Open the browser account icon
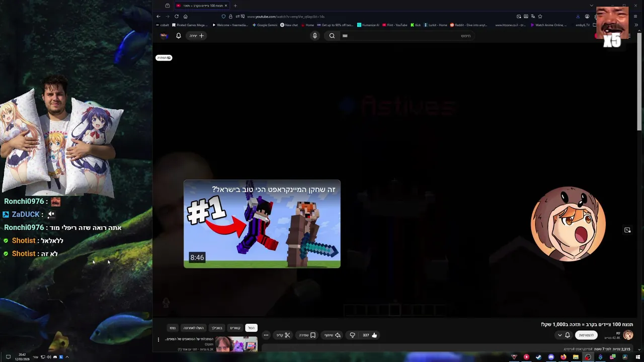The height and width of the screenshot is (362, 644). point(587,16)
